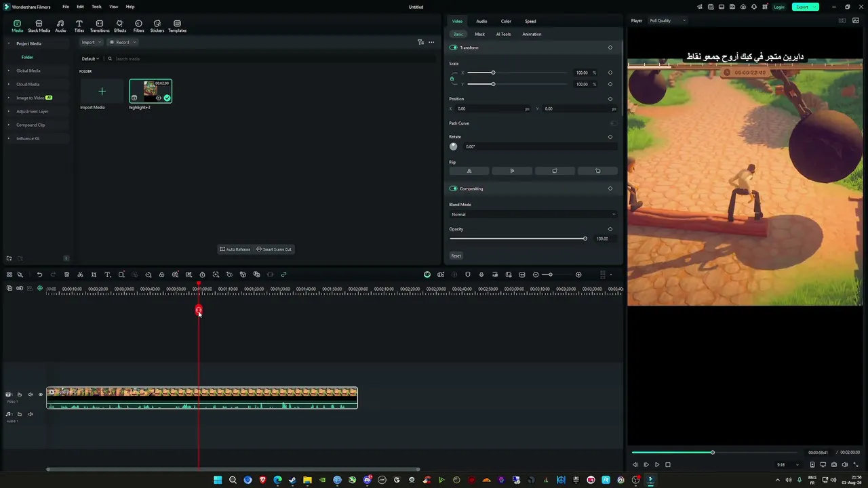Lock the Video 1 track

[x=20, y=394]
